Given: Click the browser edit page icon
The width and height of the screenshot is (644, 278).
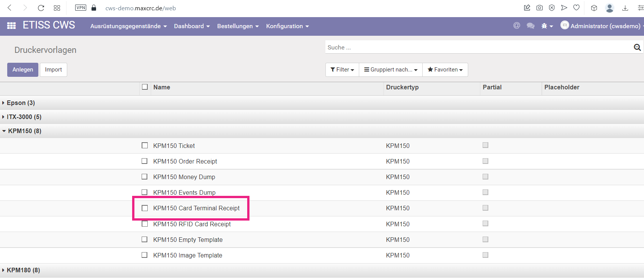Looking at the screenshot, I should point(527,8).
